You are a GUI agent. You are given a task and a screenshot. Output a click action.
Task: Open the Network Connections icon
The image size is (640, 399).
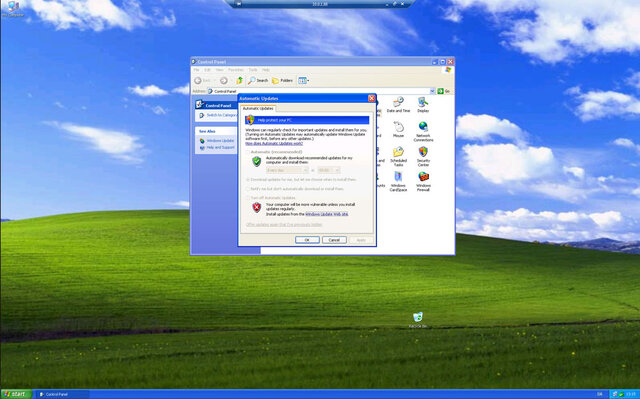(x=423, y=131)
